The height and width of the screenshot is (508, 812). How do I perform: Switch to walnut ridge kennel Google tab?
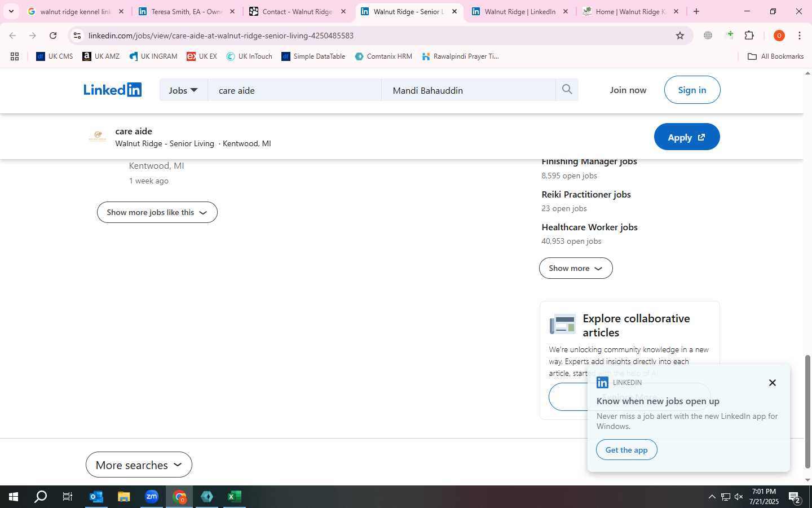(x=76, y=11)
